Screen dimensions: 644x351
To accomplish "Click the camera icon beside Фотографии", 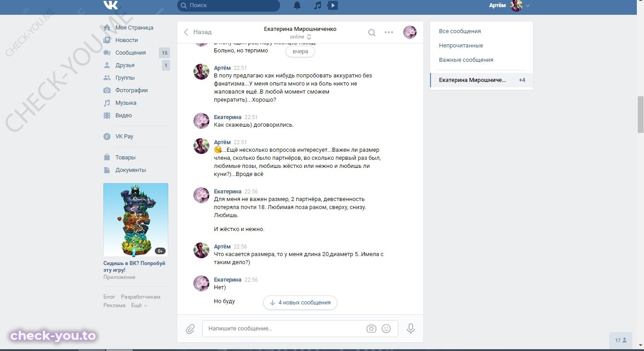I will point(107,90).
